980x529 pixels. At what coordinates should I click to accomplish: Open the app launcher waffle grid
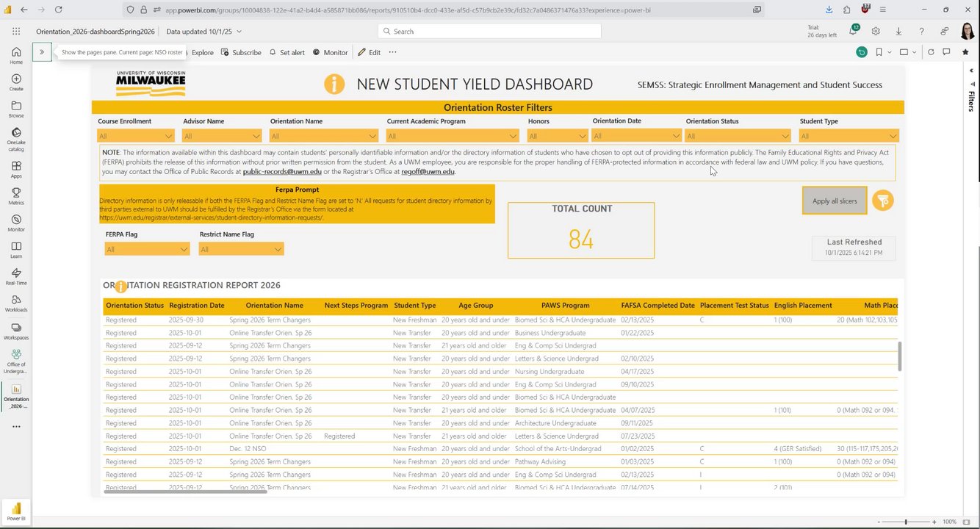[16, 32]
